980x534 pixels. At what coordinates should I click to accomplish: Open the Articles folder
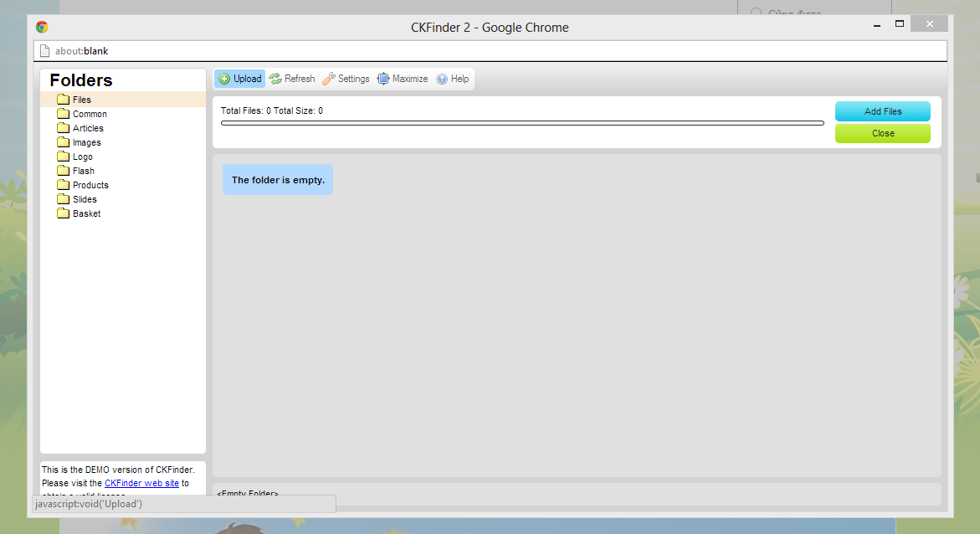[88, 128]
